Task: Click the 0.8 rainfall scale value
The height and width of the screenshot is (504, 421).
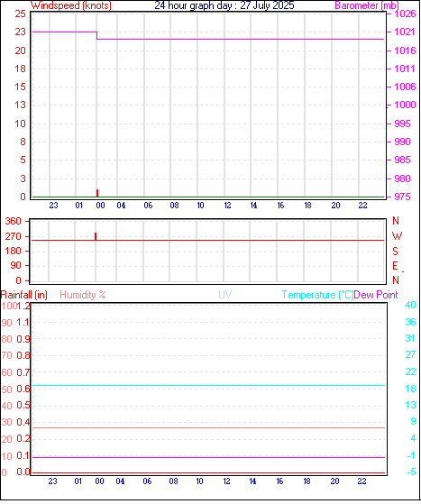Action: tap(23, 355)
